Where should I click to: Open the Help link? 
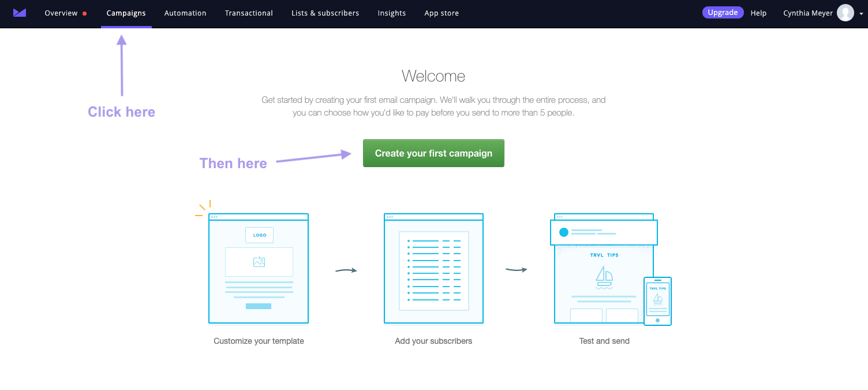pyautogui.click(x=758, y=13)
